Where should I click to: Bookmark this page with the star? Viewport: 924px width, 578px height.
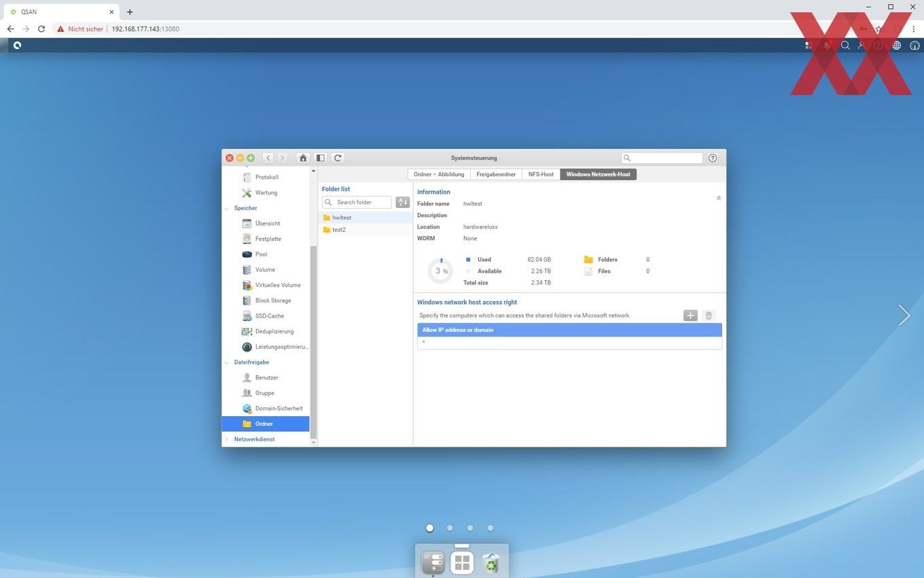point(878,29)
